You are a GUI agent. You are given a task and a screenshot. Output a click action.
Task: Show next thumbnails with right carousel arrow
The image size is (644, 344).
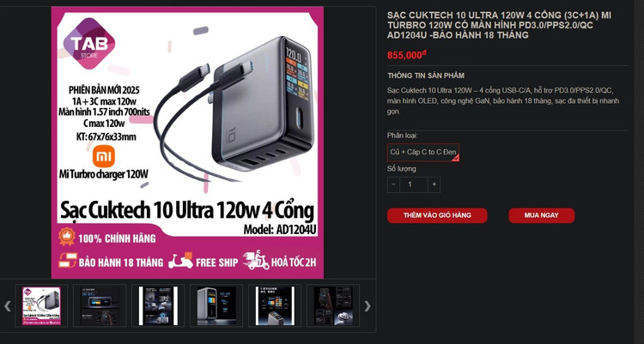tap(368, 305)
